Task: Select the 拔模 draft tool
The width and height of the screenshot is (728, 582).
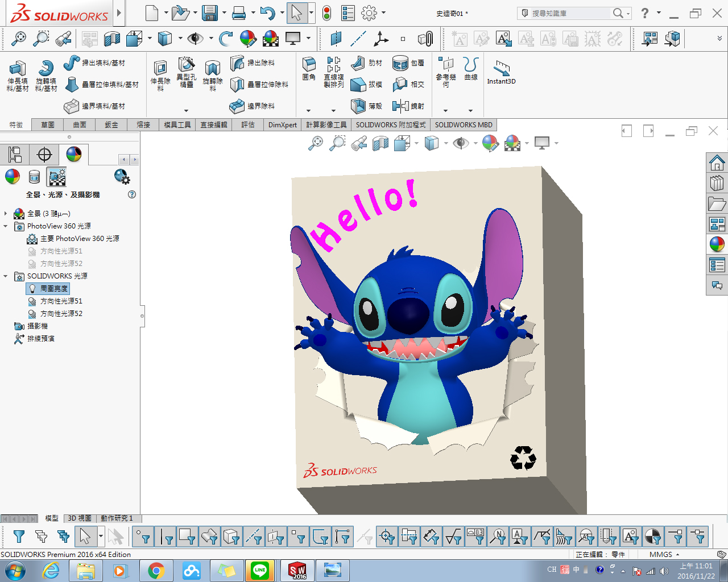Action: (366, 84)
